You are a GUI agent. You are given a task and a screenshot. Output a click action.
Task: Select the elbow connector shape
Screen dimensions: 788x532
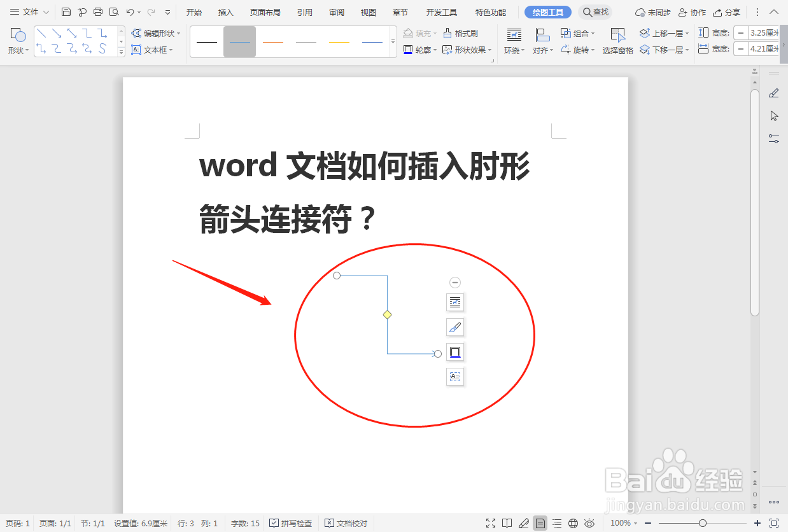(87, 33)
